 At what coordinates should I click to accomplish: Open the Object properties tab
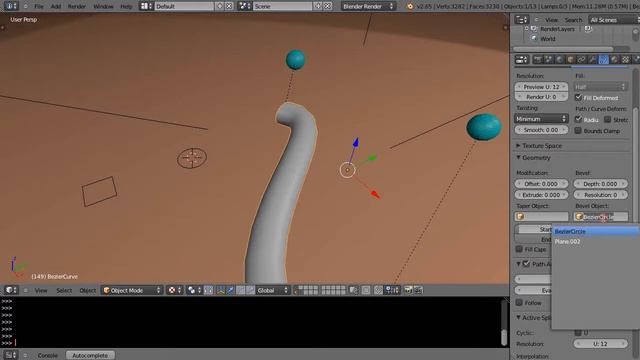pos(571,60)
